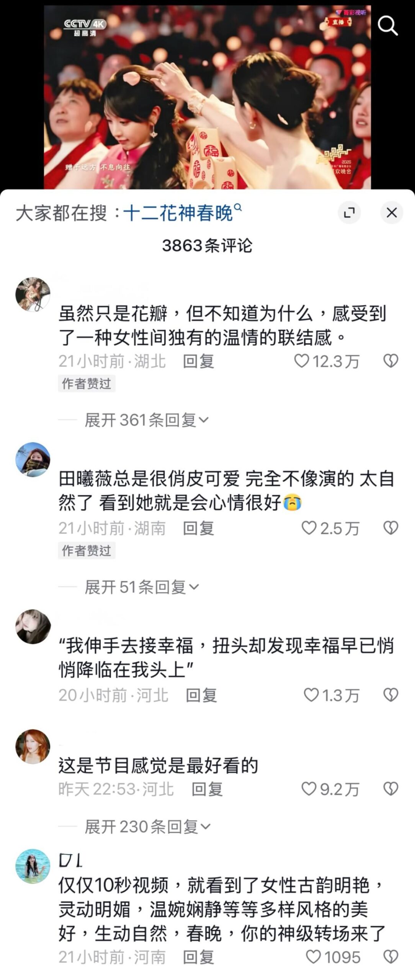This screenshot has height=980, width=415.
Task: Dislike the comment about 花瓣
Action: click(x=391, y=361)
